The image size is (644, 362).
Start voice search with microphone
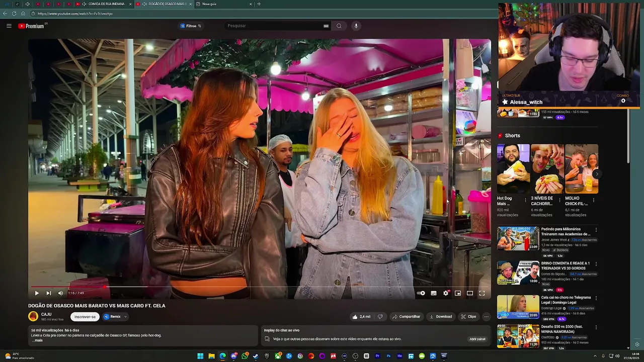click(x=356, y=26)
